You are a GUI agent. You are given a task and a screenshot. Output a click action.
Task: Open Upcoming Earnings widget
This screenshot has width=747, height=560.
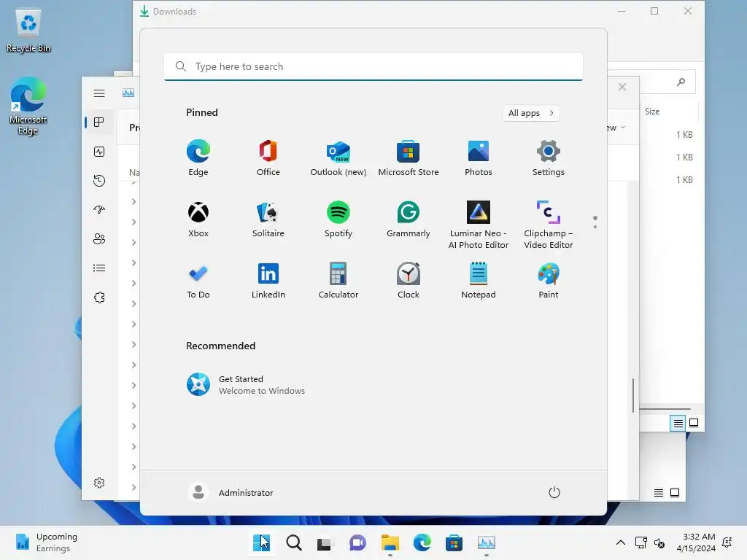click(x=46, y=542)
